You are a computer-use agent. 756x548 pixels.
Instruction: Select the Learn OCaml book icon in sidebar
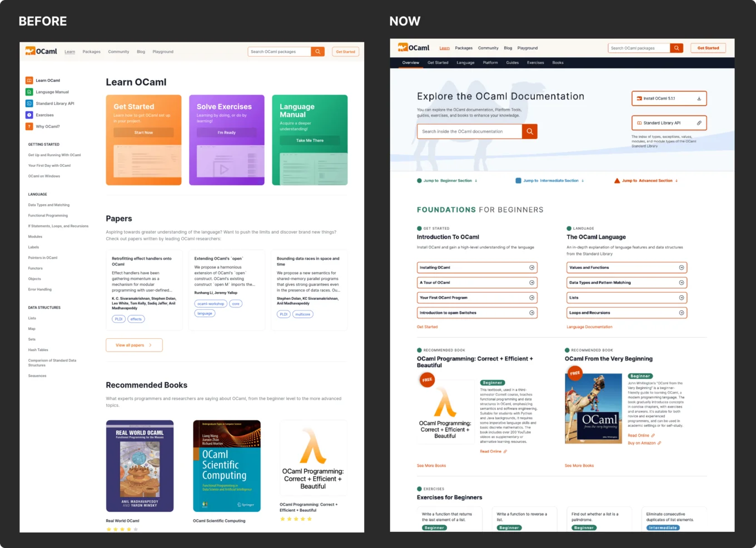point(29,80)
